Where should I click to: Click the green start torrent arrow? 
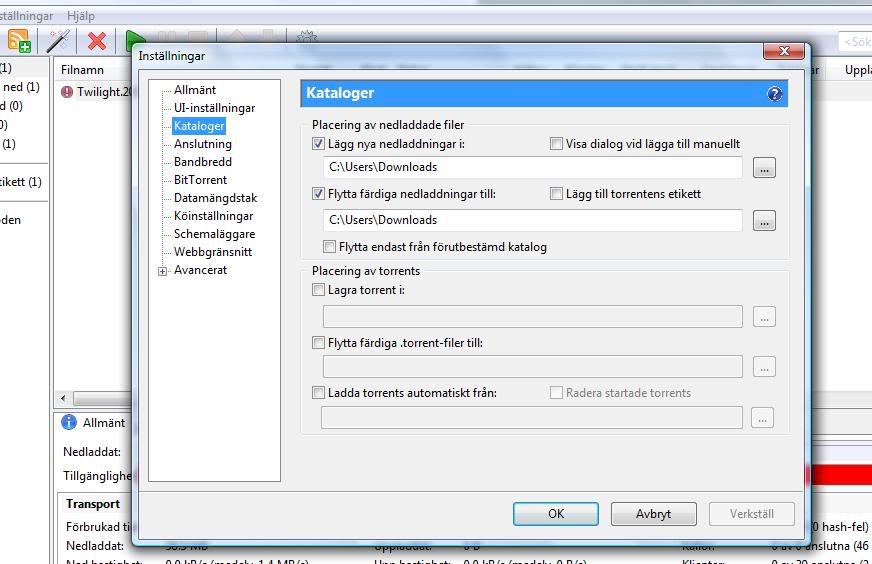pos(134,40)
